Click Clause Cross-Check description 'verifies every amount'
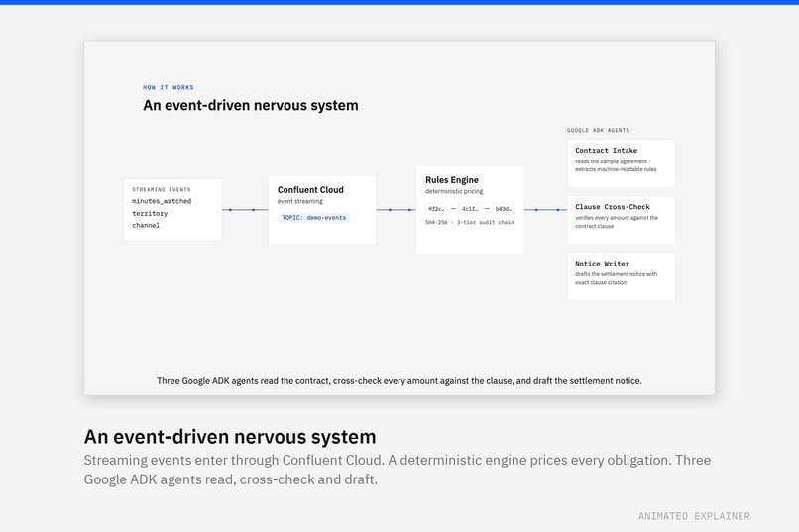Image resolution: width=799 pixels, height=532 pixels. click(617, 222)
